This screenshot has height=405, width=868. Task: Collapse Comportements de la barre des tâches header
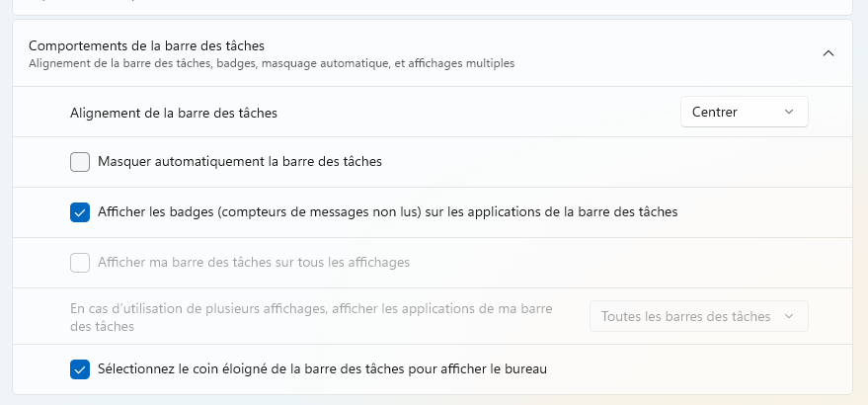(433, 53)
